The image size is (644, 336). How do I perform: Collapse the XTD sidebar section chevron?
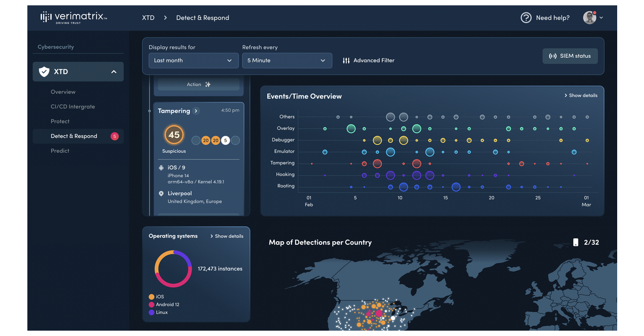pos(113,71)
